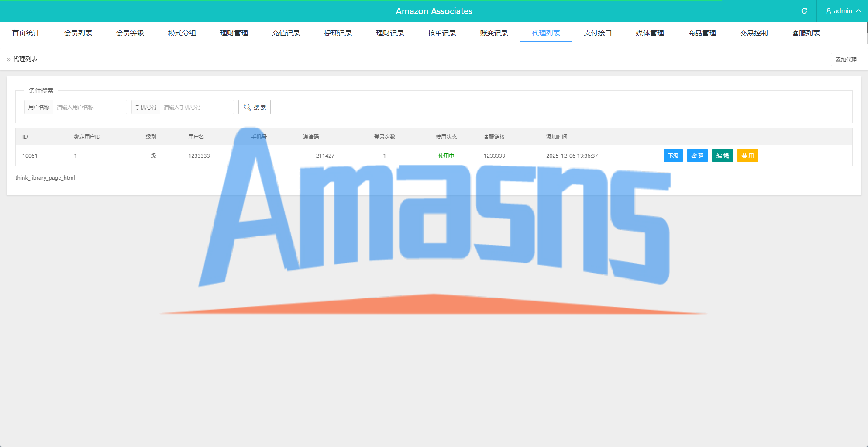Viewport: 868px width, 447px height.
Task: Click 禁用 button for agent 10061
Action: (x=747, y=156)
